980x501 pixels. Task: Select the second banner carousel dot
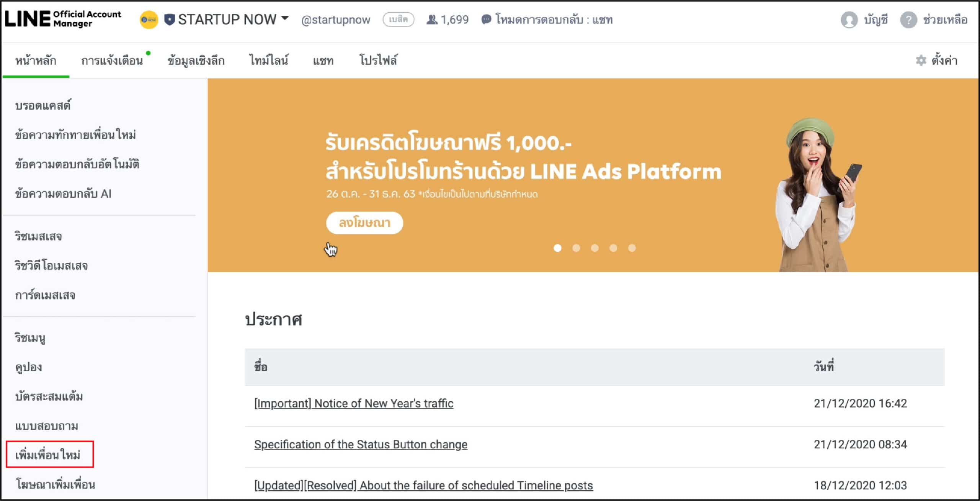576,248
